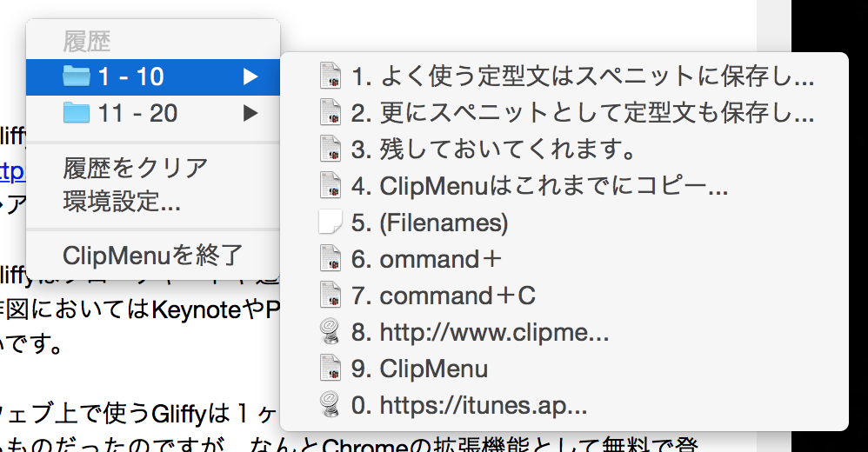
Task: Expand the arrow next to 11 - 20
Action: pos(250,113)
